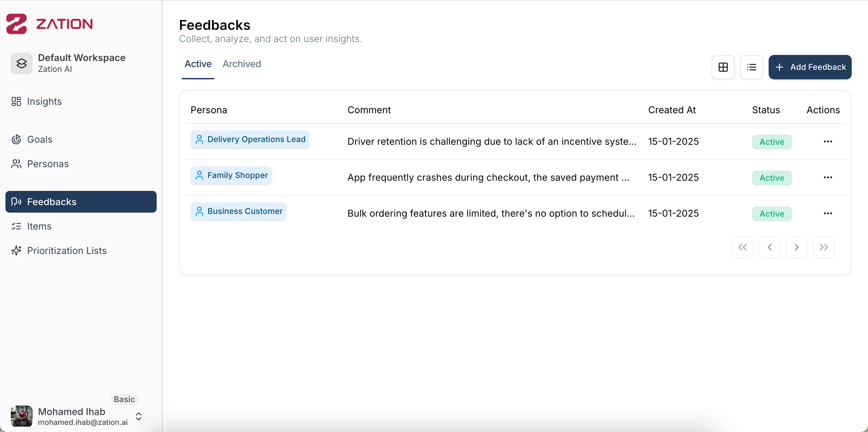
Task: Open Goals page in sidebar
Action: [x=40, y=139]
